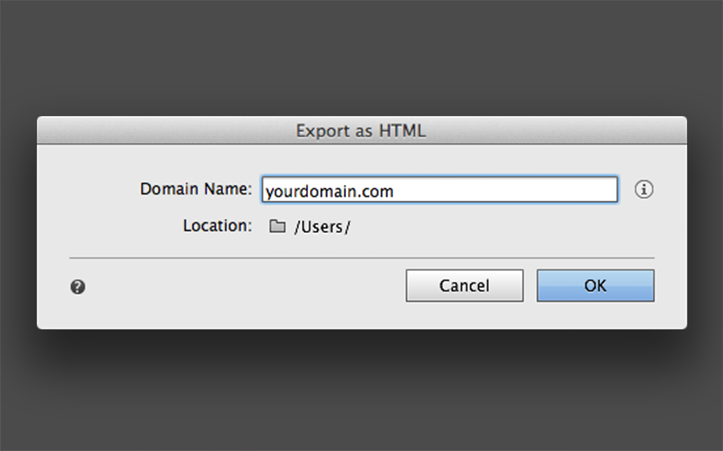Click the gray help icon left of Cancel

[x=78, y=287]
